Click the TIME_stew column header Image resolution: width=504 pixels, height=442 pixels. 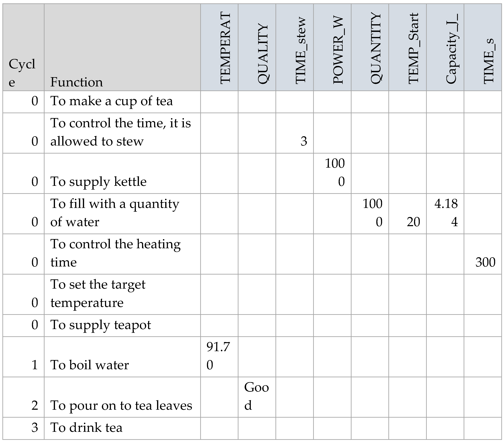pos(300,51)
